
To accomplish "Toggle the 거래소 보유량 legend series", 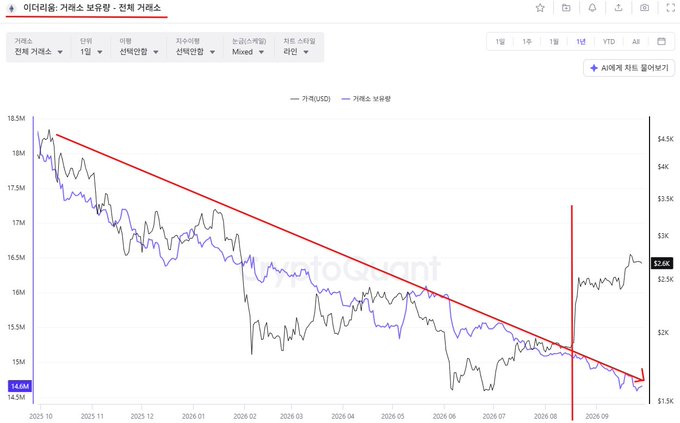I will coord(366,99).
